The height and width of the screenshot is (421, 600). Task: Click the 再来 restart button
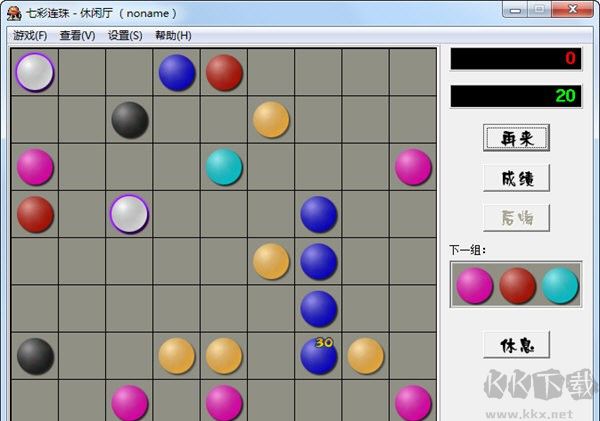point(517,138)
